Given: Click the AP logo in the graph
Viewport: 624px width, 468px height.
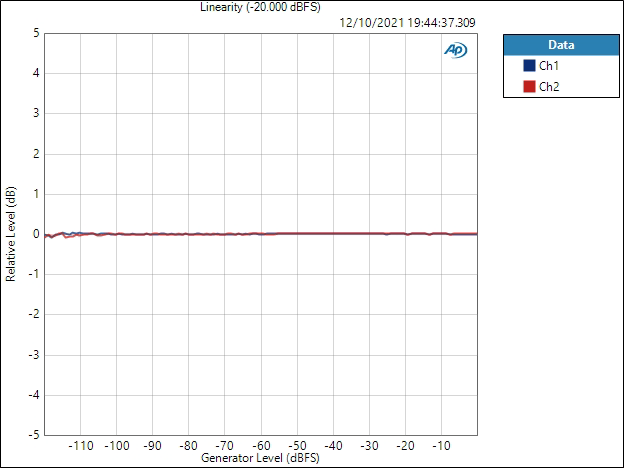Looking at the screenshot, I should 456,50.
